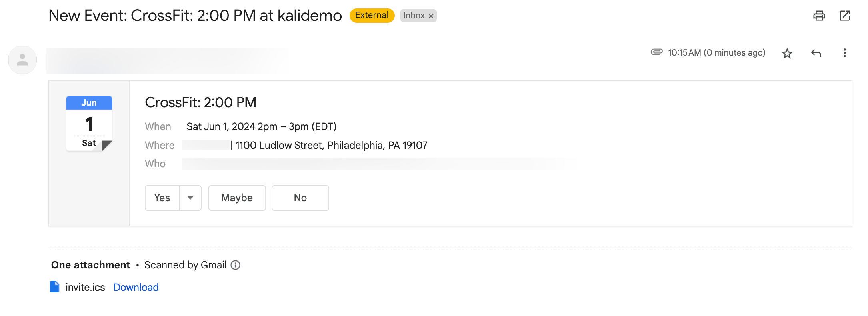Remove the Inbox label with X

coord(431,16)
